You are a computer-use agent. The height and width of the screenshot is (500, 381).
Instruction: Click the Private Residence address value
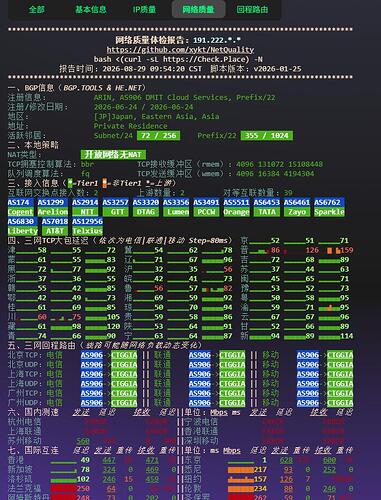[130, 126]
